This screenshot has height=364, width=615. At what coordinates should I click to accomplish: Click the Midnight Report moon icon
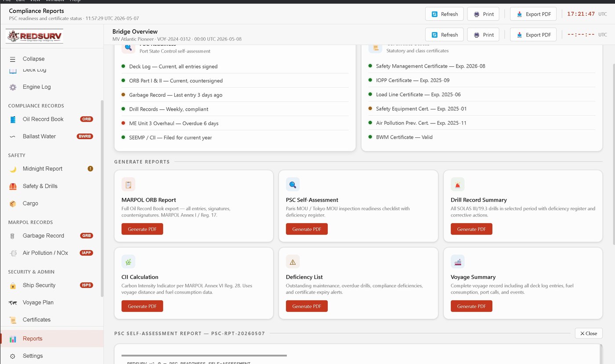coord(13,169)
